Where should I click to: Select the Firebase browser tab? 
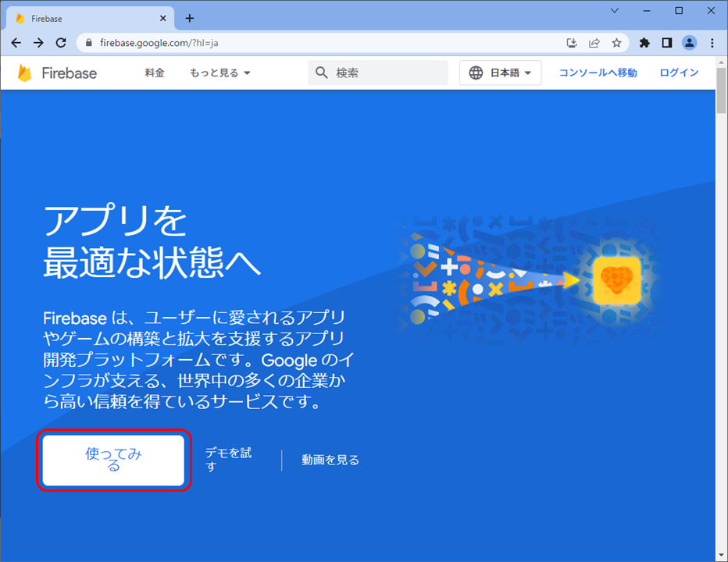(91, 18)
